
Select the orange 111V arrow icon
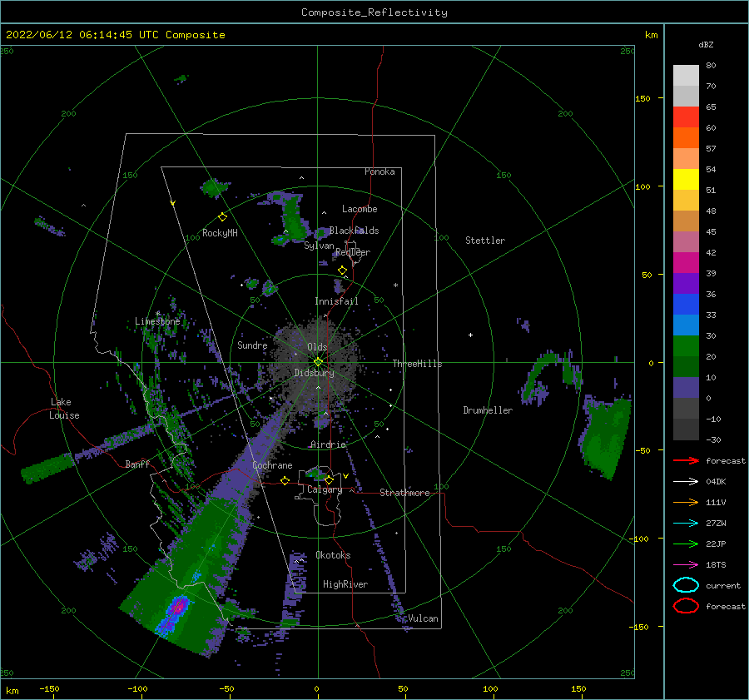click(686, 502)
